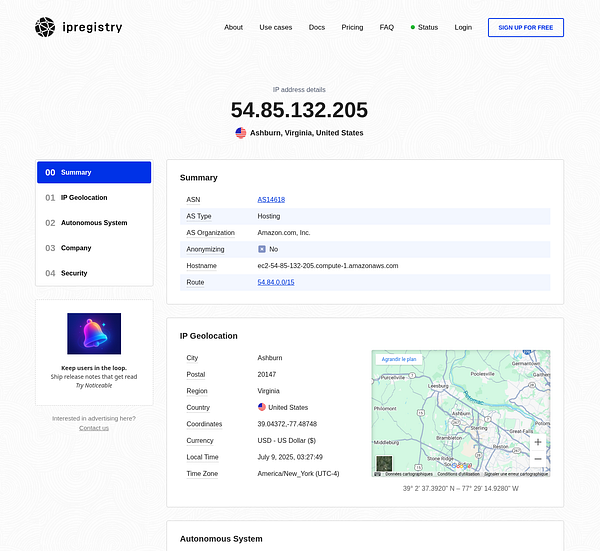Click 'Agrandir le plan' map link

click(x=399, y=359)
